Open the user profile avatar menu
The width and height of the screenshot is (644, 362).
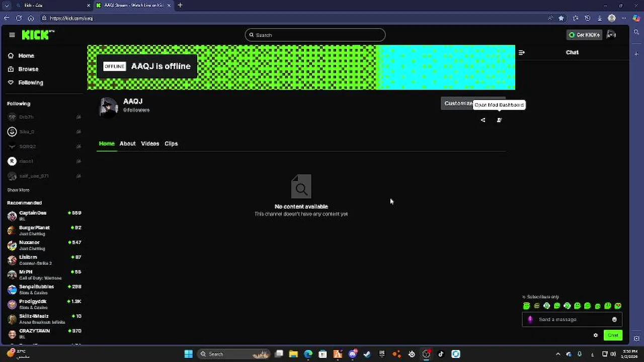611,35
